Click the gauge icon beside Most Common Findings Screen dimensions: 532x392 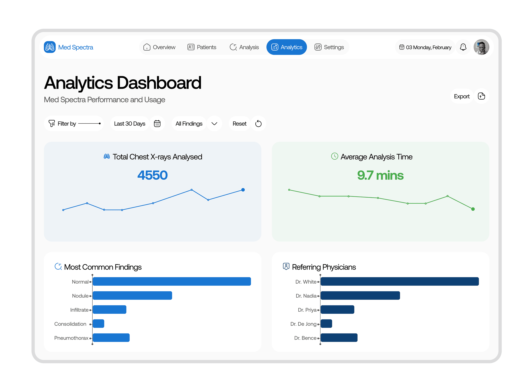pos(58,267)
